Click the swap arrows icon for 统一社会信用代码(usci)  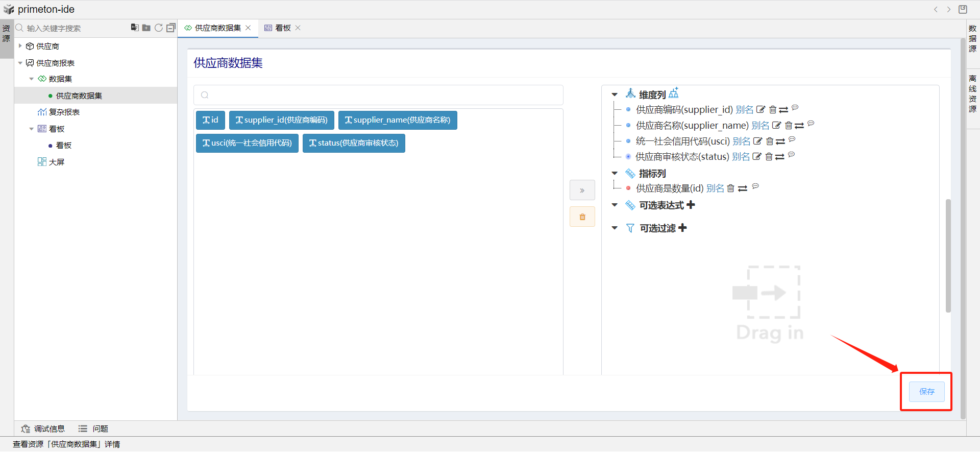point(780,141)
